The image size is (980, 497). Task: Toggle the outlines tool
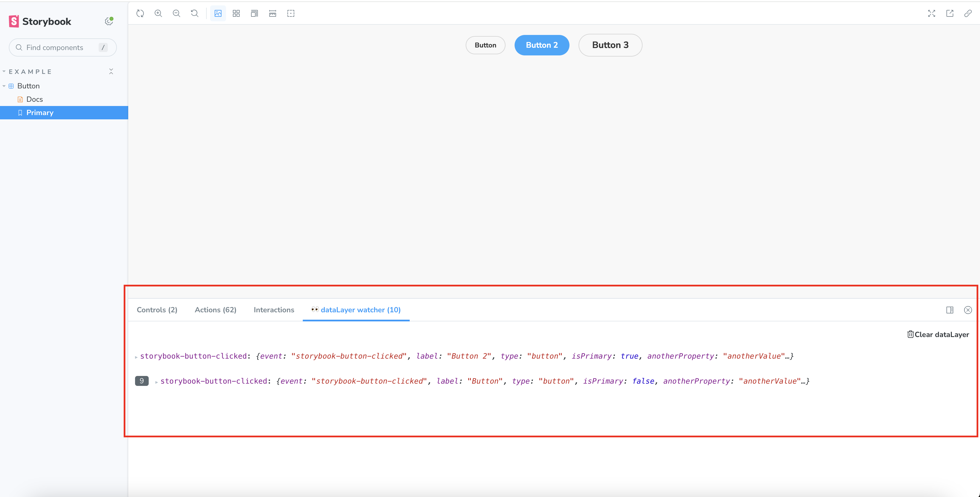coord(291,13)
